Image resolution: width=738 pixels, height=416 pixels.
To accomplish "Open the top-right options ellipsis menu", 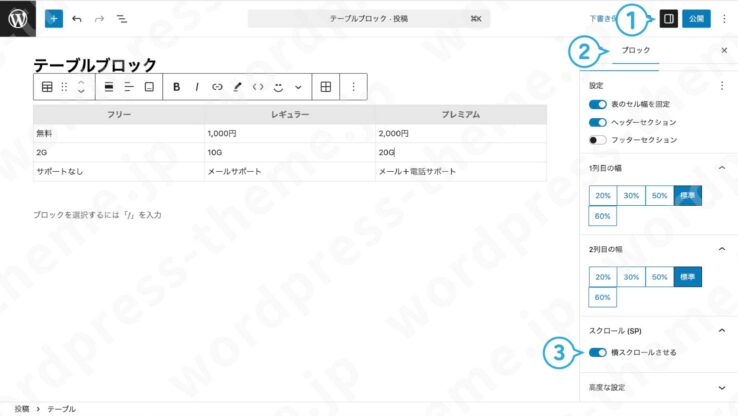I will [x=724, y=19].
